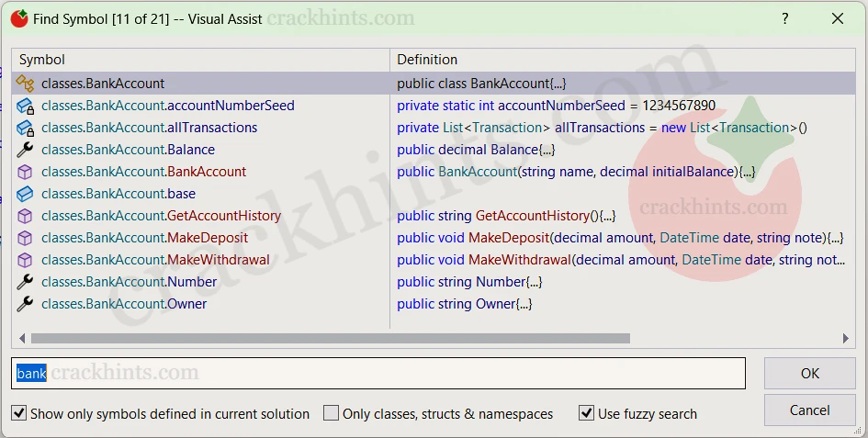The width and height of the screenshot is (868, 438).
Task: Confirm with the OK button
Action: click(810, 373)
